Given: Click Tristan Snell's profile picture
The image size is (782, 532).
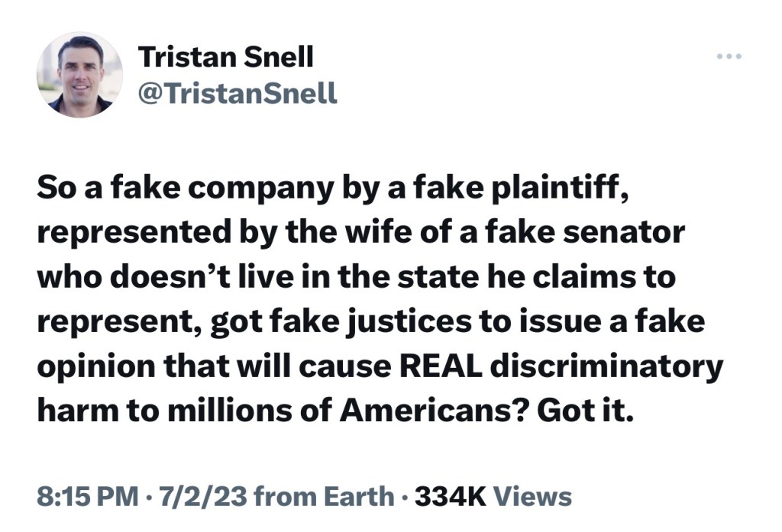Looking at the screenshot, I should point(79,74).
